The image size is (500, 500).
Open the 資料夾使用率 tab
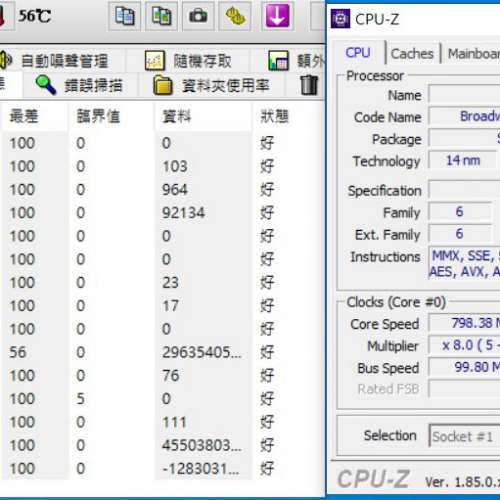226,86
